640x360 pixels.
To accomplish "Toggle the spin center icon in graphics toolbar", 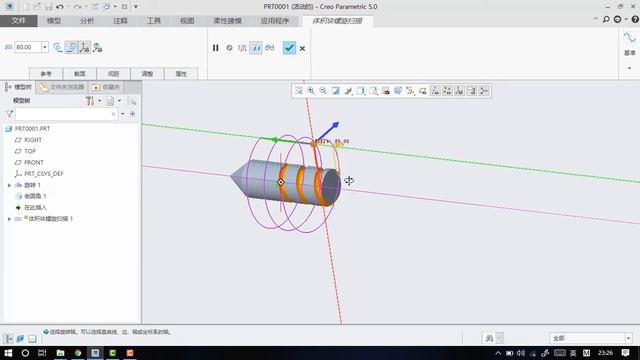I will (x=484, y=91).
